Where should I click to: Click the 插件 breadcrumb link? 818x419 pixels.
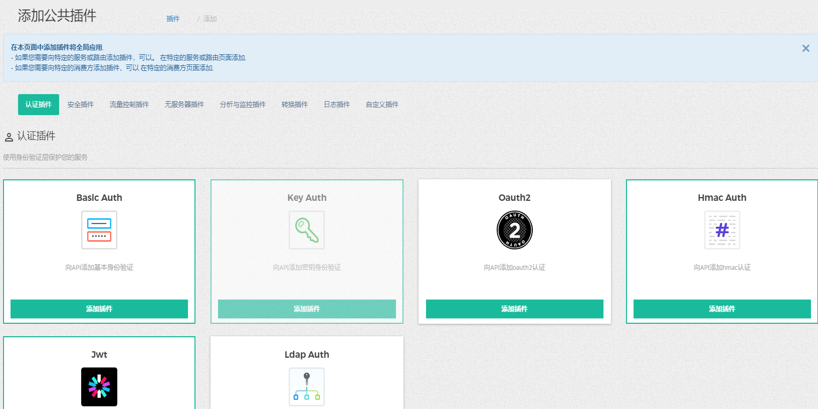point(173,19)
